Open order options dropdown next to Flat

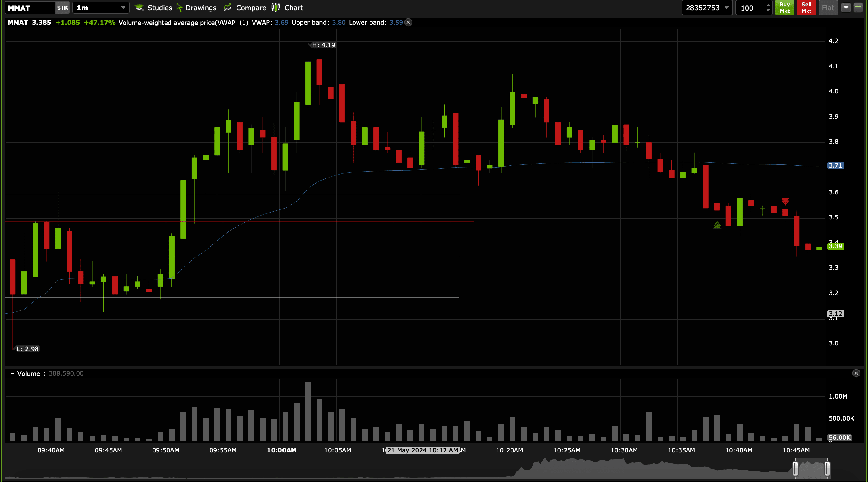tap(846, 8)
